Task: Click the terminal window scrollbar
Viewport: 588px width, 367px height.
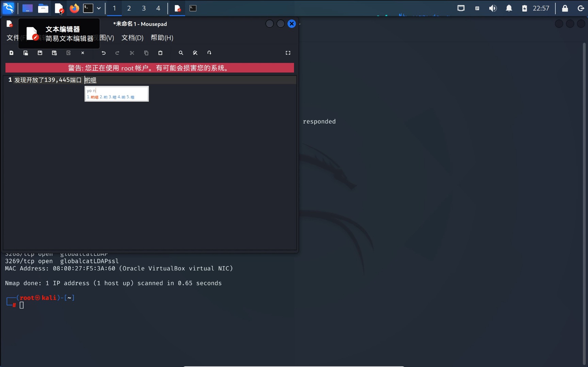Action: click(x=584, y=204)
